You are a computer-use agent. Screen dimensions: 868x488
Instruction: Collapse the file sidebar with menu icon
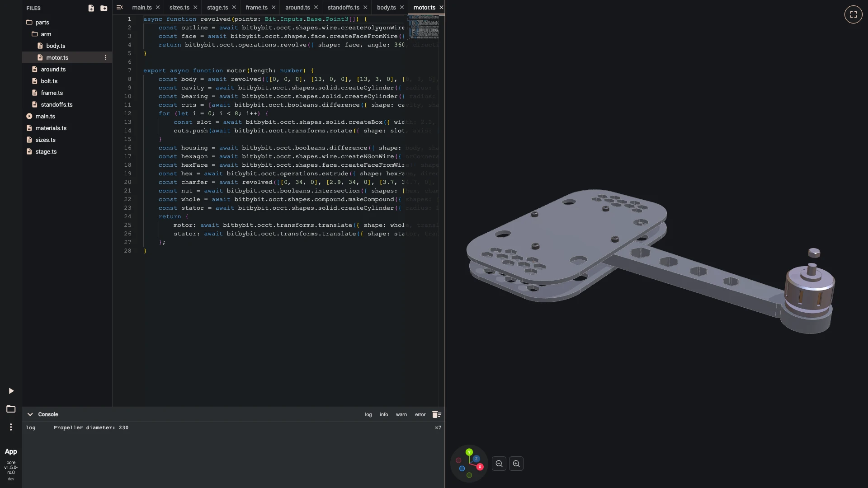click(x=119, y=7)
